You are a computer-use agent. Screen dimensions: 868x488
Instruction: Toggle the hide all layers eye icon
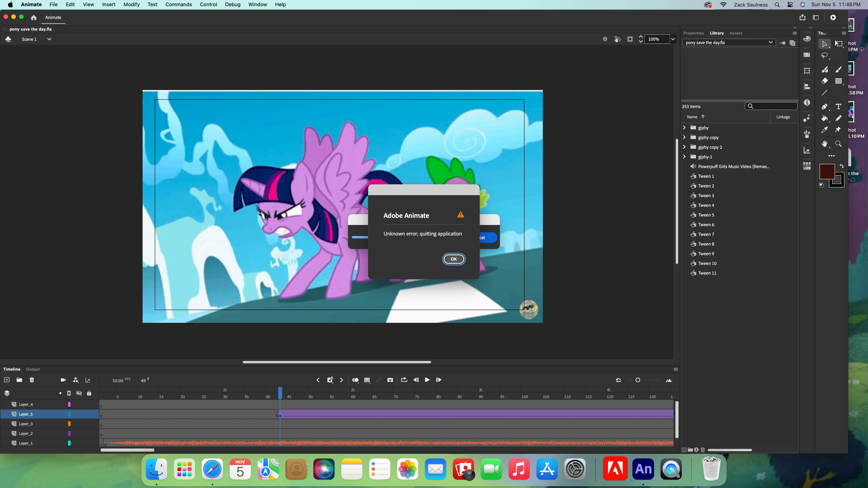(x=79, y=393)
